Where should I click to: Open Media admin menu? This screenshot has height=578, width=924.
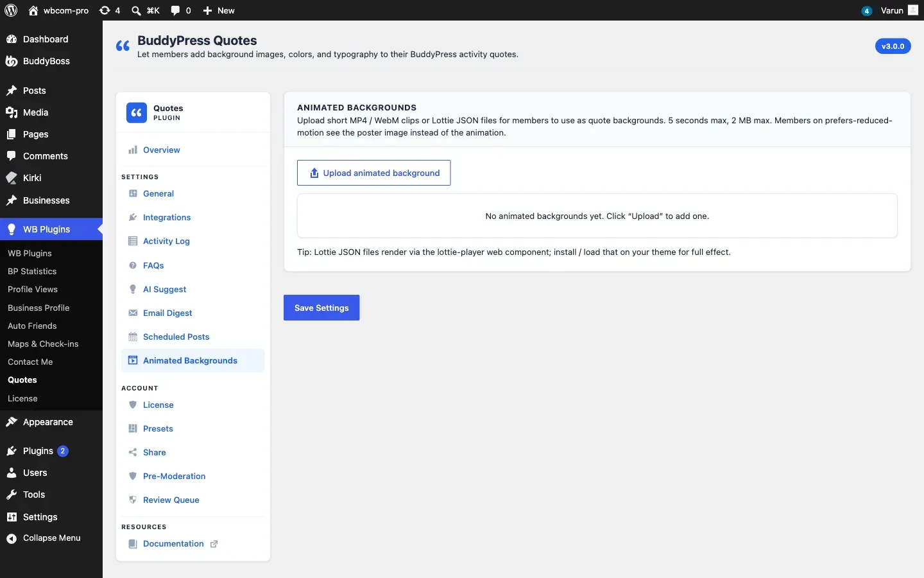(x=51, y=112)
